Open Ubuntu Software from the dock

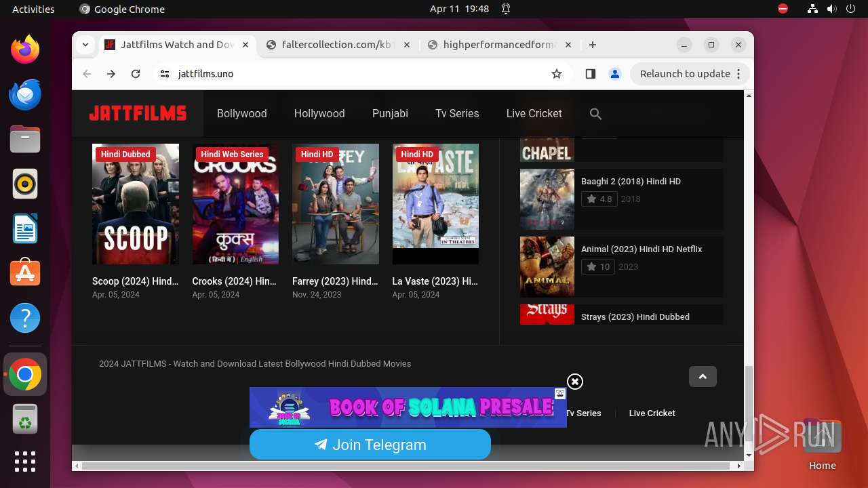25,273
